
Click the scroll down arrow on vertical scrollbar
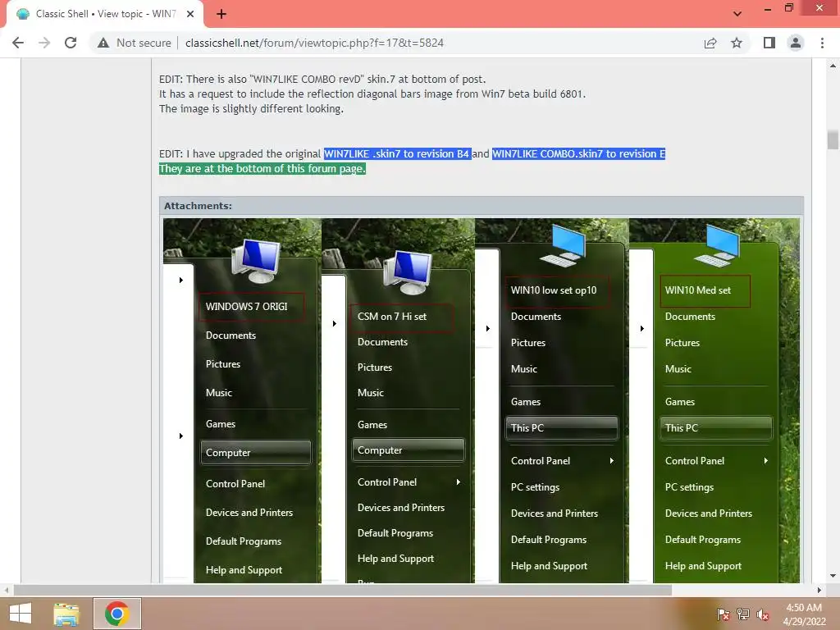tap(833, 576)
